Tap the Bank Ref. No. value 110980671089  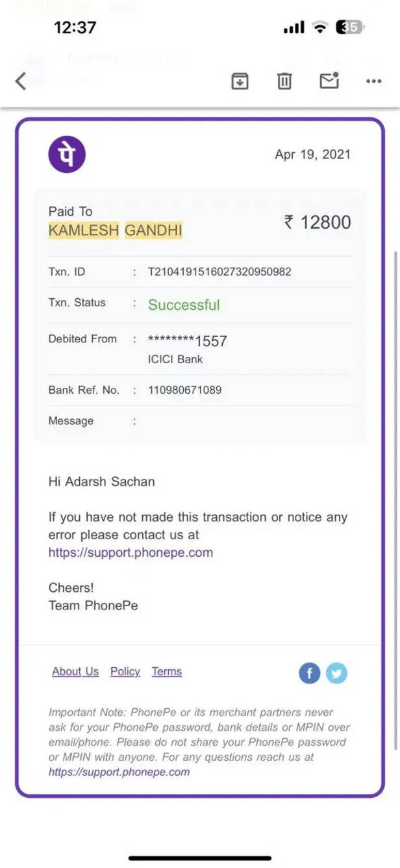click(185, 390)
